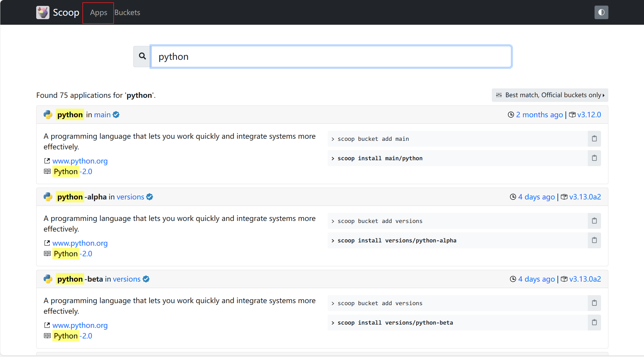Click license book icon in python-alpha card

[x=47, y=254]
